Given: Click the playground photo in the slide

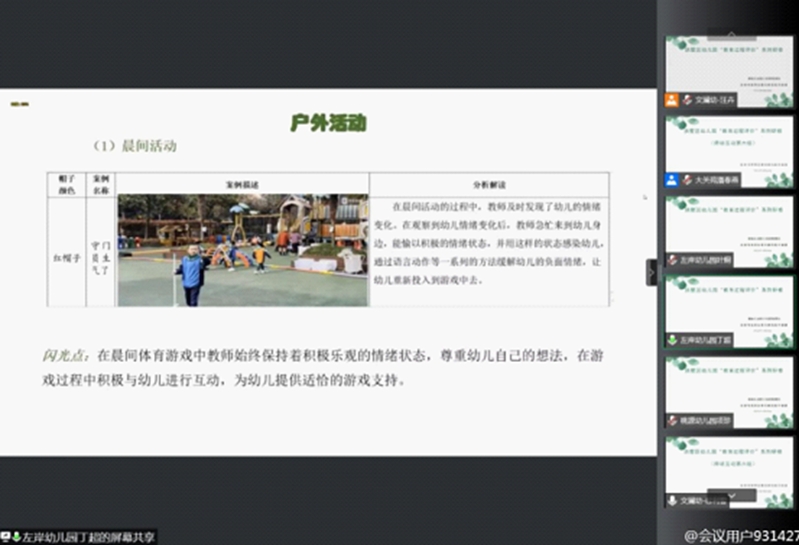Looking at the screenshot, I should tap(243, 250).
